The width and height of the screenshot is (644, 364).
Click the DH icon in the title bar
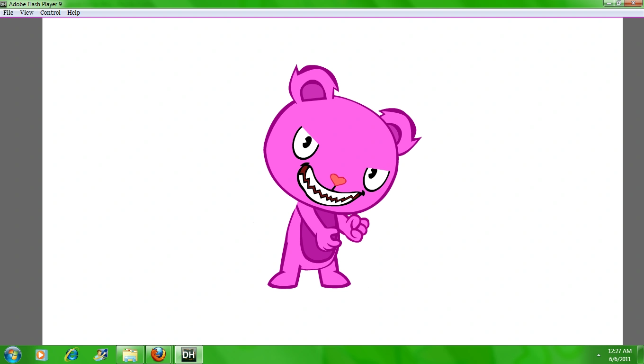coord(4,4)
